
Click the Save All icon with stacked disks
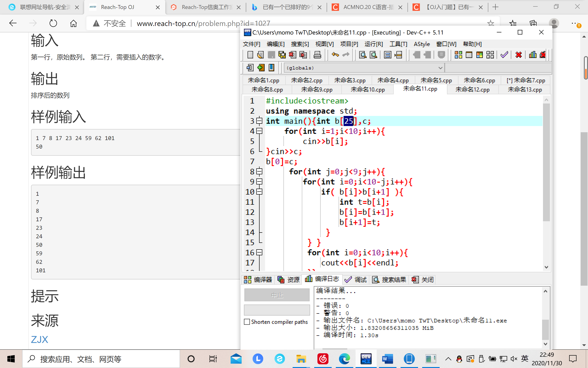click(x=282, y=55)
